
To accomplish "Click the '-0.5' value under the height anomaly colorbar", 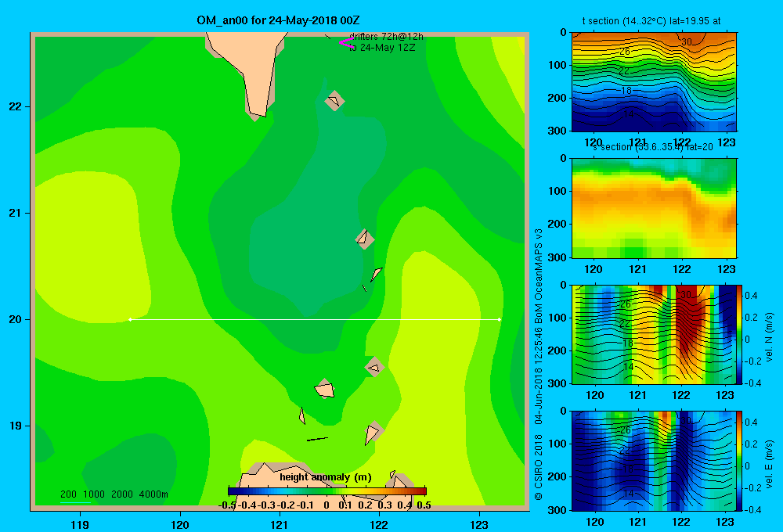I will pyautogui.click(x=227, y=505).
